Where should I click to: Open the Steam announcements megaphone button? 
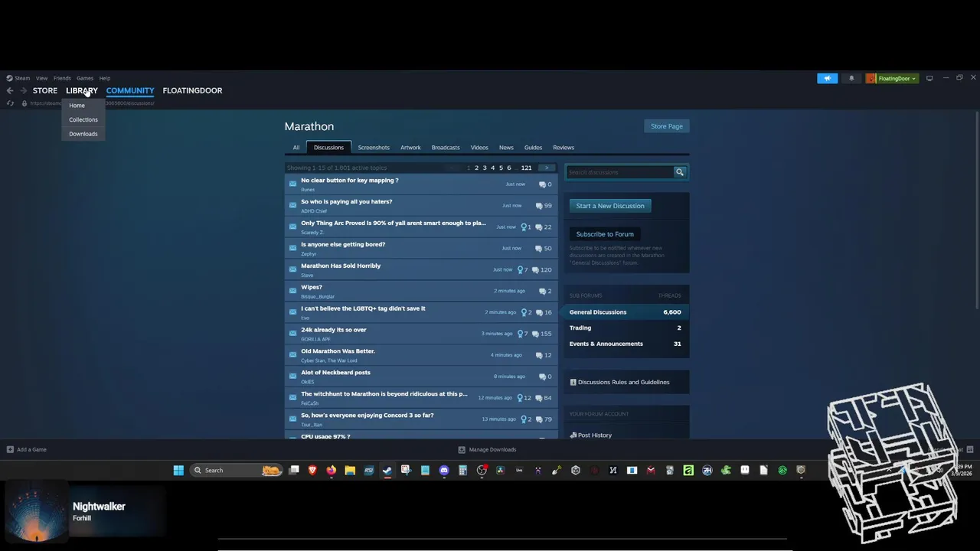827,78
